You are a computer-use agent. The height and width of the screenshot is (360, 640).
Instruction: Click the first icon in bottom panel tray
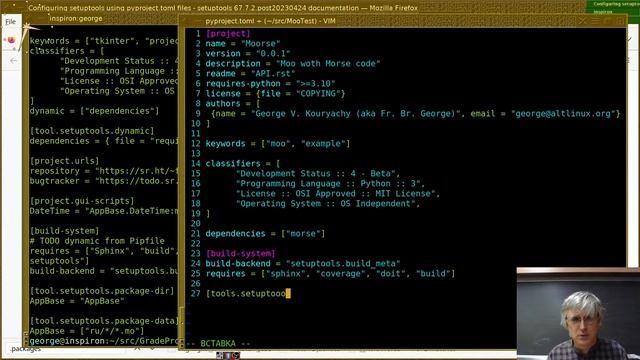tap(220, 356)
